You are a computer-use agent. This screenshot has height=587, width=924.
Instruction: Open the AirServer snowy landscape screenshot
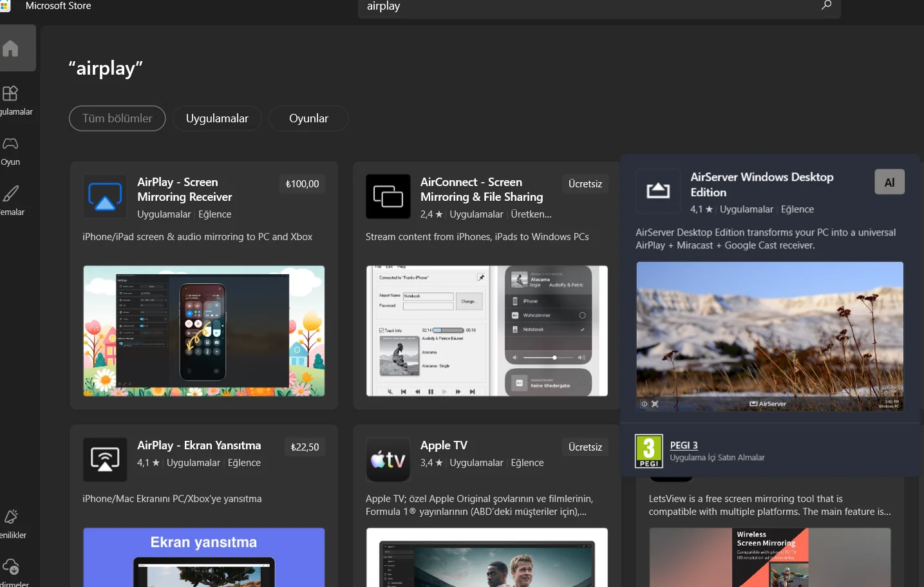pyautogui.click(x=770, y=337)
